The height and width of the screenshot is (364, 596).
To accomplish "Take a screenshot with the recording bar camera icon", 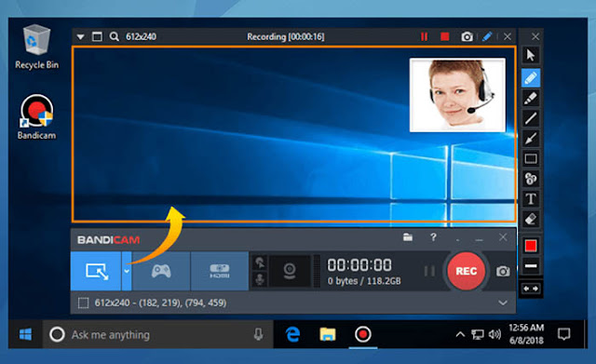I will [467, 37].
